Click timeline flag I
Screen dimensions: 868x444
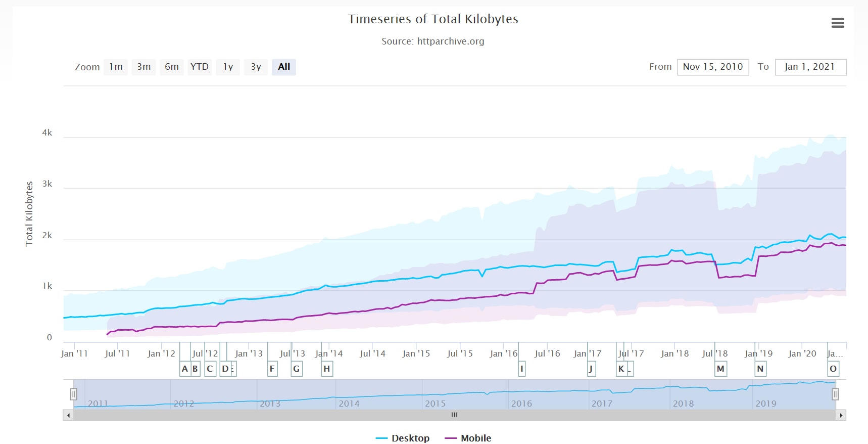pyautogui.click(x=522, y=369)
